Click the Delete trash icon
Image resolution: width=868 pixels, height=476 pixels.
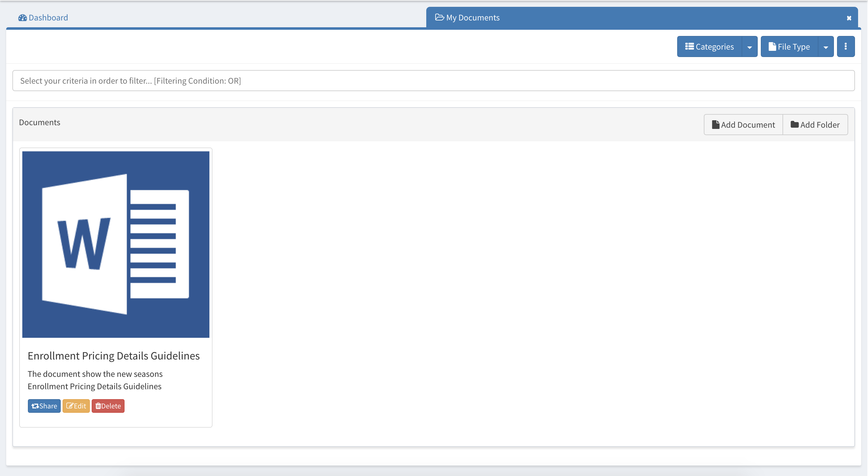click(98, 406)
